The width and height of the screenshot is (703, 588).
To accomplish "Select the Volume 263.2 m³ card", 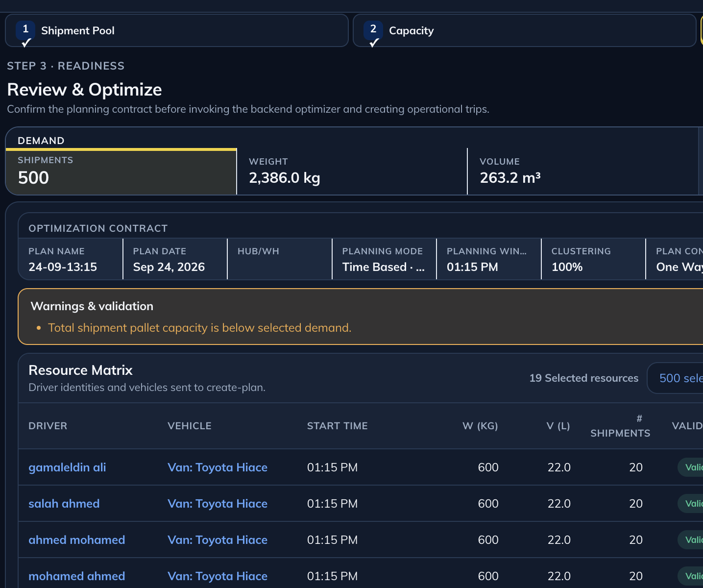I will [583, 171].
